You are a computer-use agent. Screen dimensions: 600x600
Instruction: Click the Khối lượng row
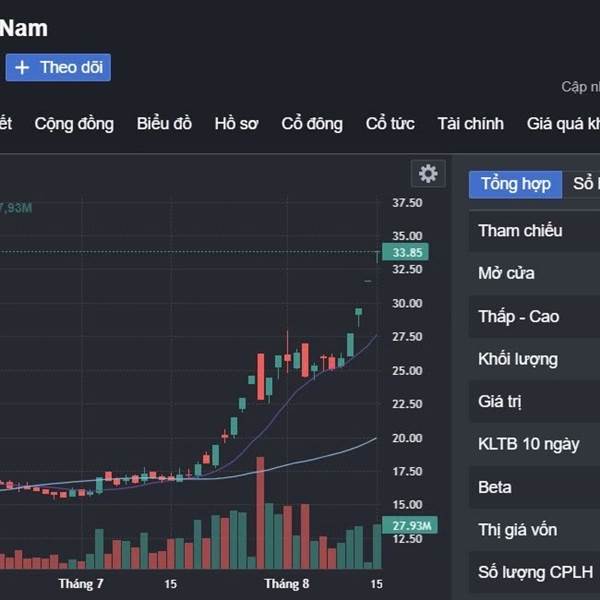(x=518, y=360)
